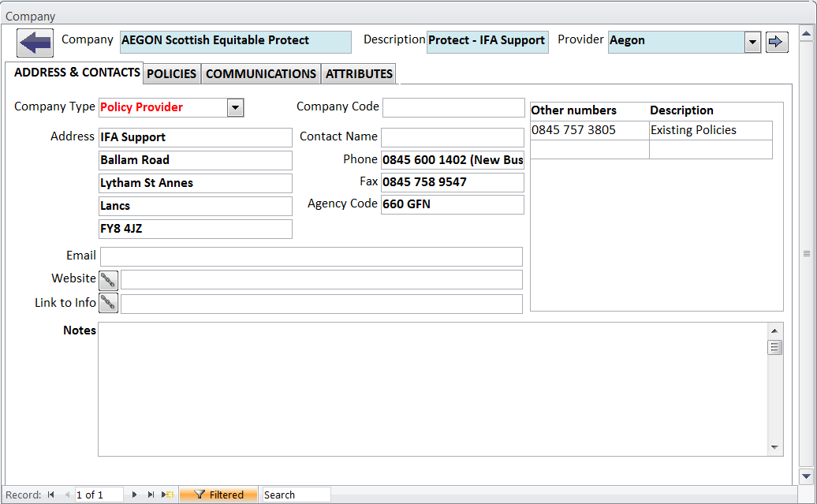Expand the Company Type dropdown
The width and height of the screenshot is (817, 504).
(x=236, y=108)
